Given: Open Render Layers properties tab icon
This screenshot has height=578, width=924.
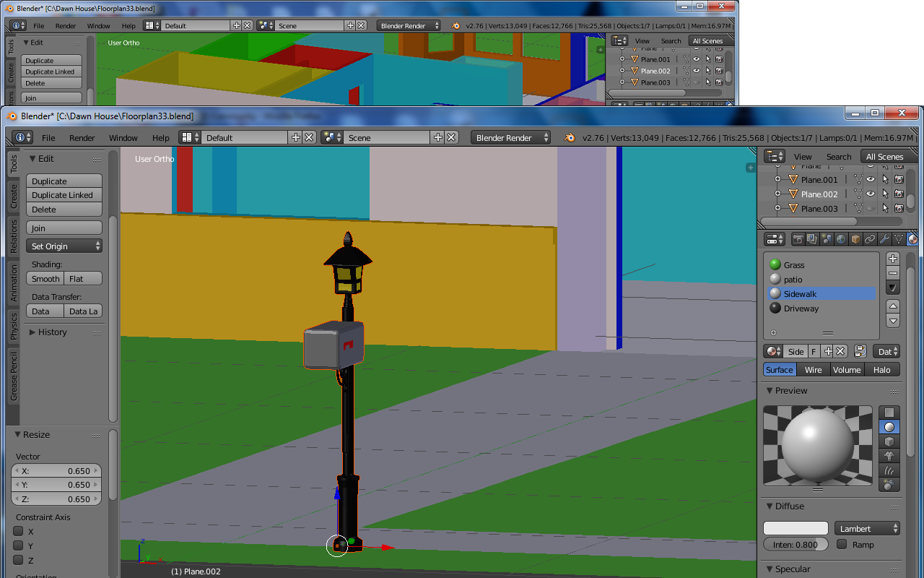Looking at the screenshot, I should point(812,239).
